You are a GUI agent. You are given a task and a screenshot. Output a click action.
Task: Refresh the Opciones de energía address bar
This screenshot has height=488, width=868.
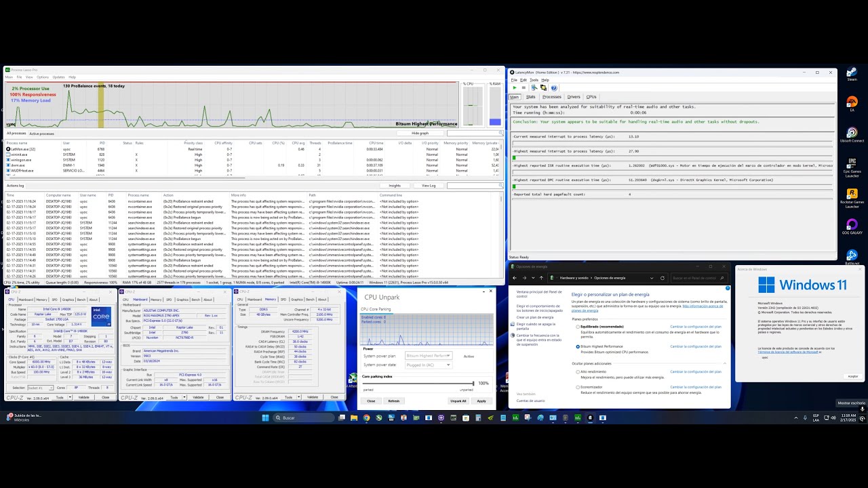663,278
